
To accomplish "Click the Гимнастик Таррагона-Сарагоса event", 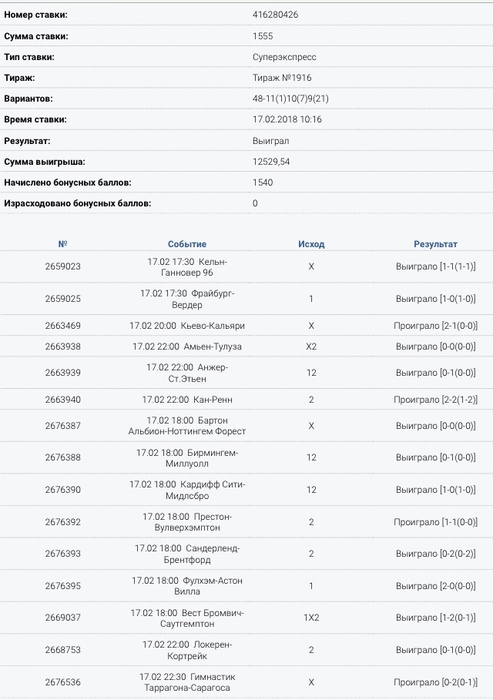I will tap(187, 682).
